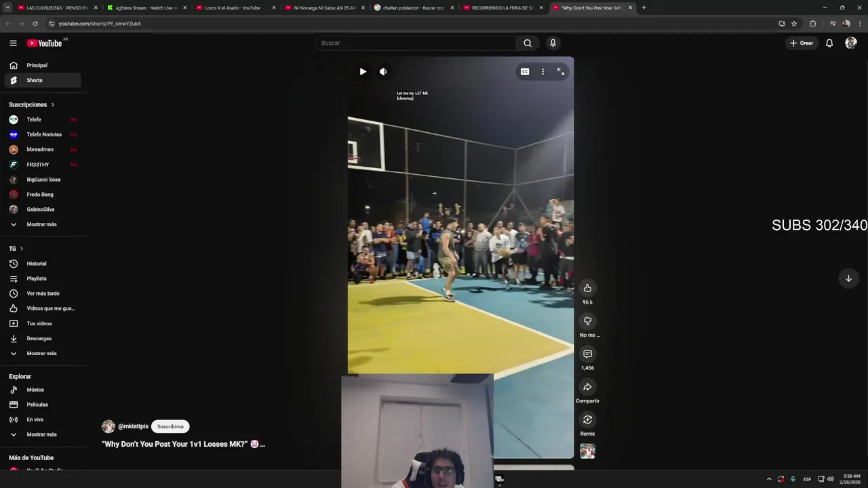Viewport: 868px width, 488px height.
Task: Expand Mostrar más under Descargas
Action: [x=43, y=353]
